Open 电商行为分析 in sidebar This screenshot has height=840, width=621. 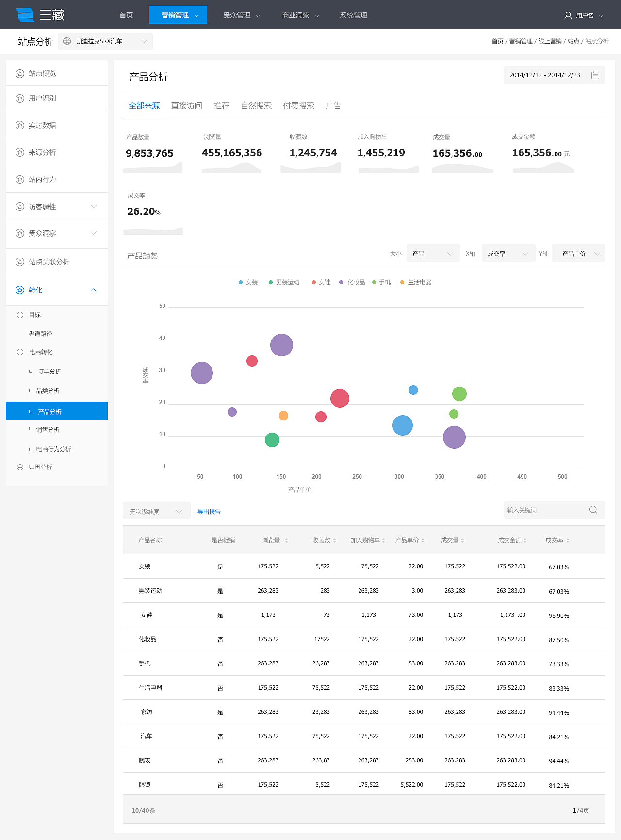click(53, 449)
